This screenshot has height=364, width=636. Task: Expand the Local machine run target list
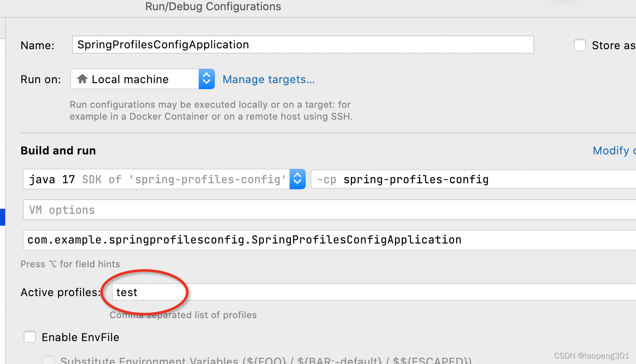206,78
